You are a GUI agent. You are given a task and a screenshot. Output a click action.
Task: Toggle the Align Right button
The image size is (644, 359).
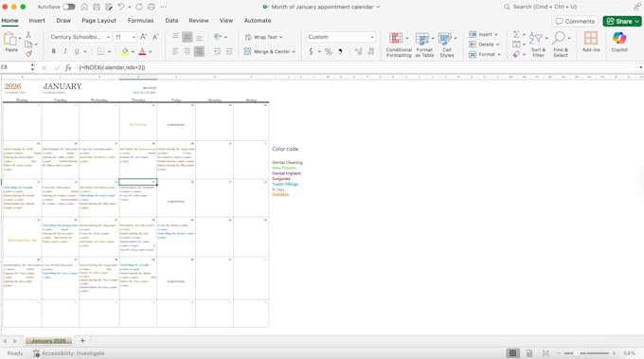click(x=199, y=51)
